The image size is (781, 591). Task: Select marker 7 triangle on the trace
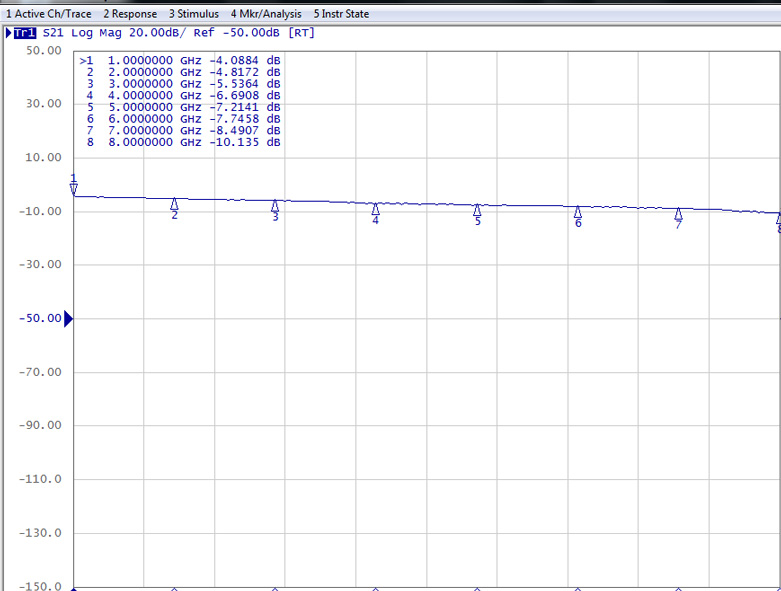point(678,213)
